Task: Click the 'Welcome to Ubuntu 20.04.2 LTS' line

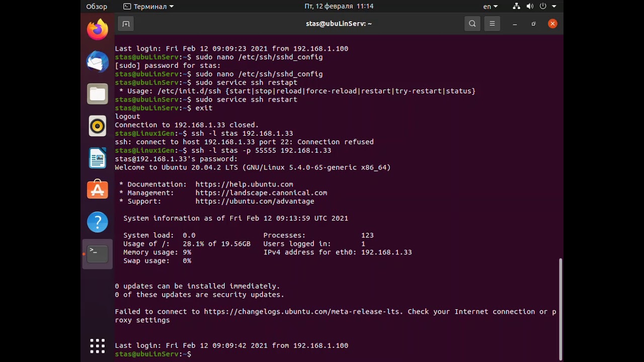Action: 253,168
